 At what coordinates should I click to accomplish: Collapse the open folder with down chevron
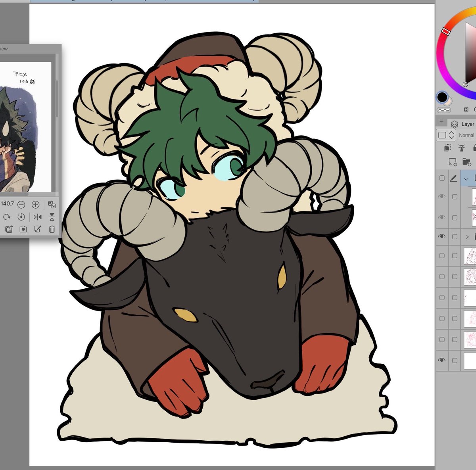[467, 179]
